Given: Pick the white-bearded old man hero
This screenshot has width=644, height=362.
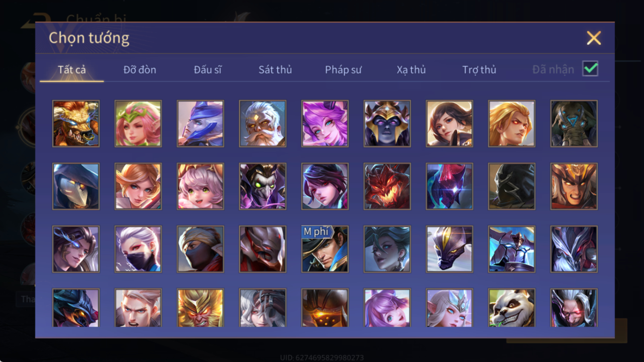Looking at the screenshot, I should pos(262,124).
